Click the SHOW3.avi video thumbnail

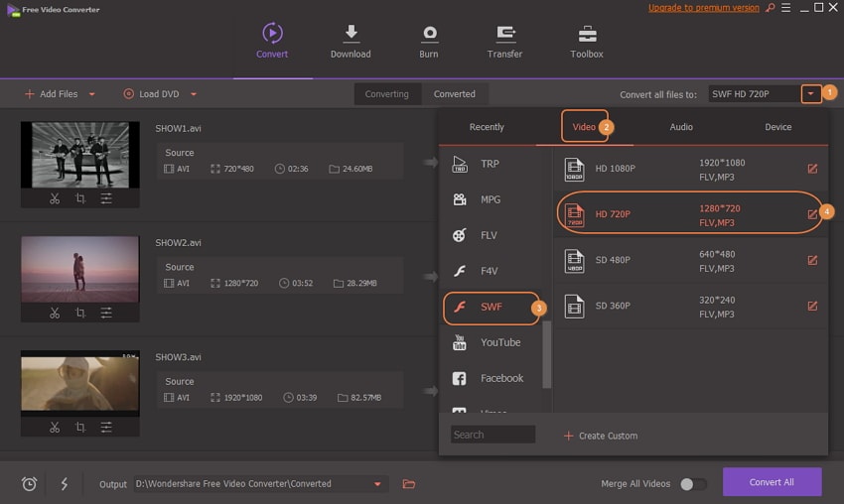click(x=80, y=384)
